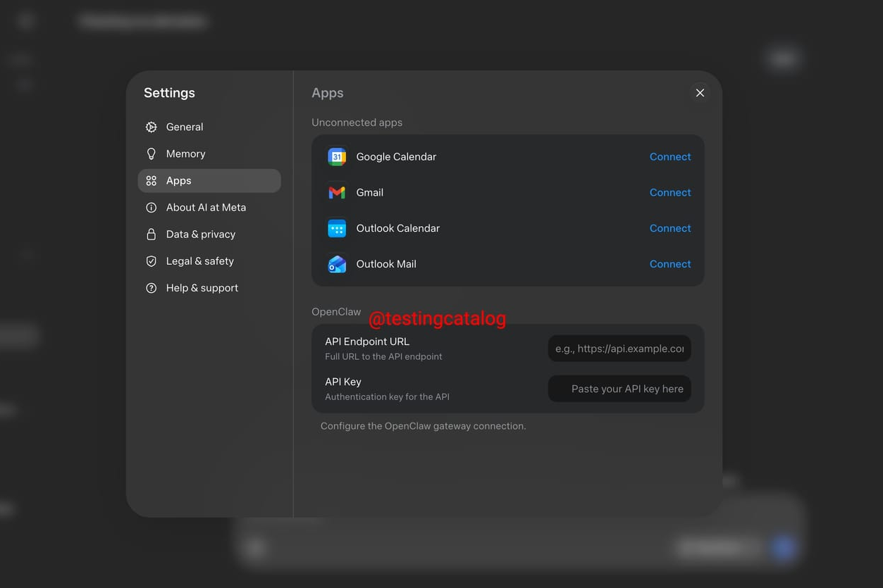The height and width of the screenshot is (588, 883).
Task: Click the Outlook Calendar app icon
Action: (x=337, y=228)
